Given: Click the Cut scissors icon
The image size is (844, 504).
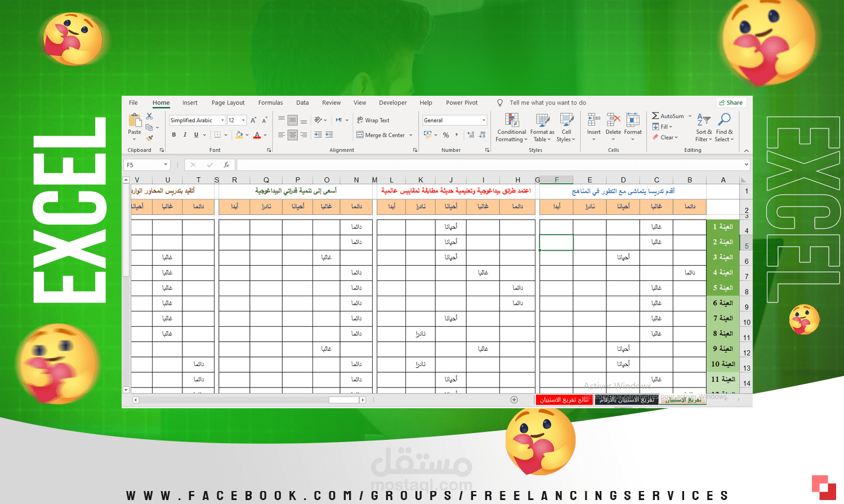Looking at the screenshot, I should coord(149,116).
